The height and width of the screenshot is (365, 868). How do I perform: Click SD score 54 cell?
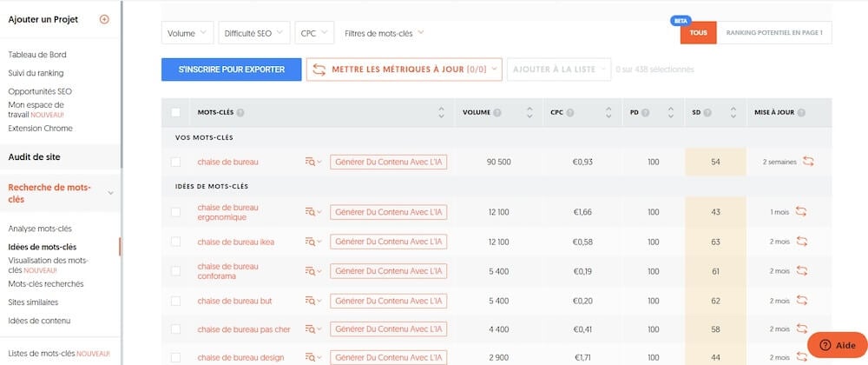click(716, 162)
